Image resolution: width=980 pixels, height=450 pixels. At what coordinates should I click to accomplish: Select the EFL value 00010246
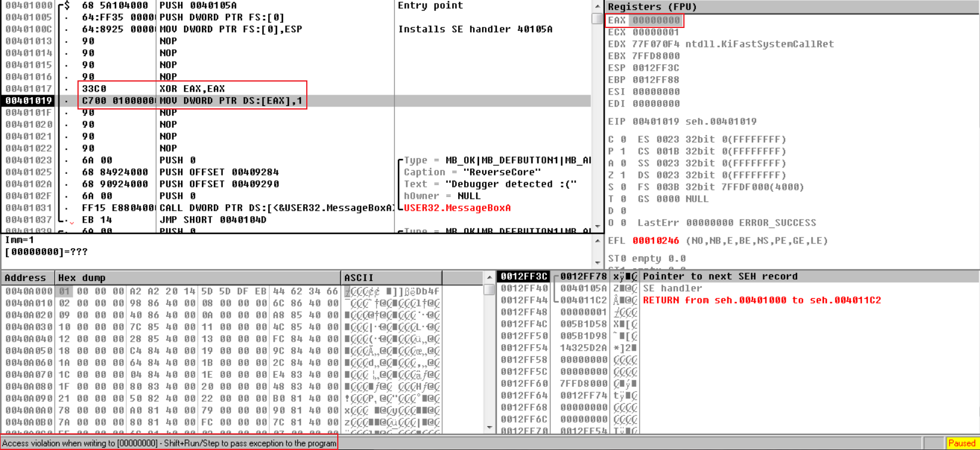tap(656, 240)
